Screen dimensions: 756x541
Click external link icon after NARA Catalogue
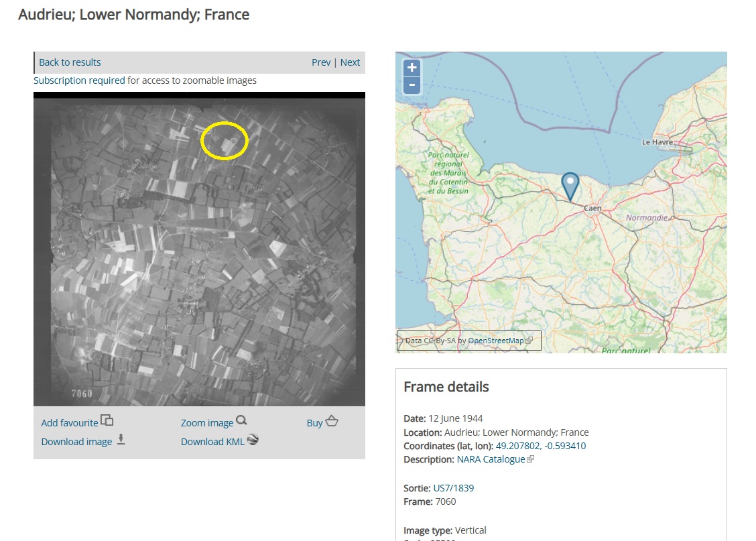point(531,460)
